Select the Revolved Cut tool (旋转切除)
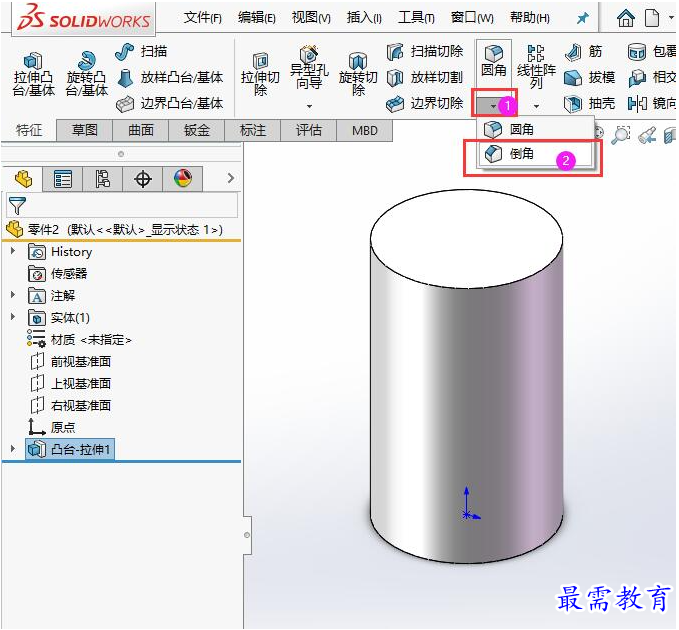Viewport: 679px width, 630px height. [358, 74]
